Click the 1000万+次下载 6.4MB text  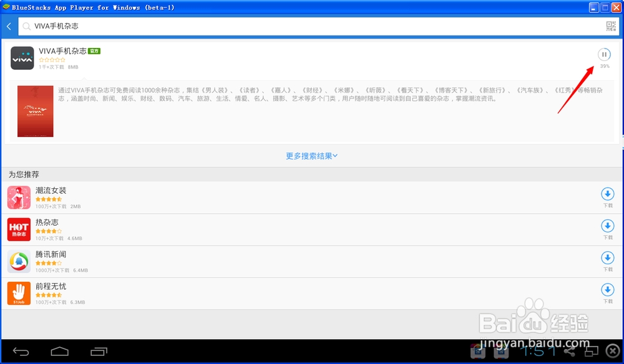point(62,271)
